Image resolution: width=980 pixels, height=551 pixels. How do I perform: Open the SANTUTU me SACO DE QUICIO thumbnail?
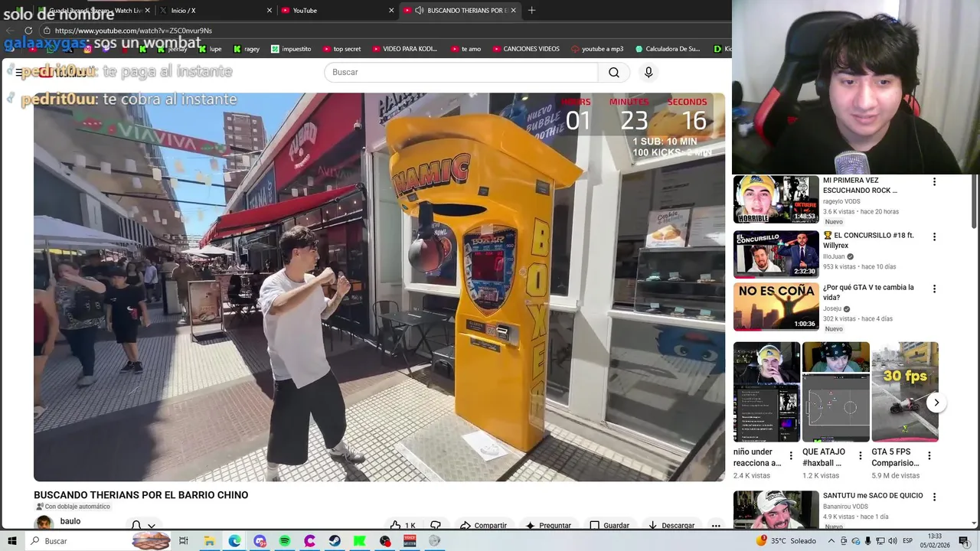point(776,510)
